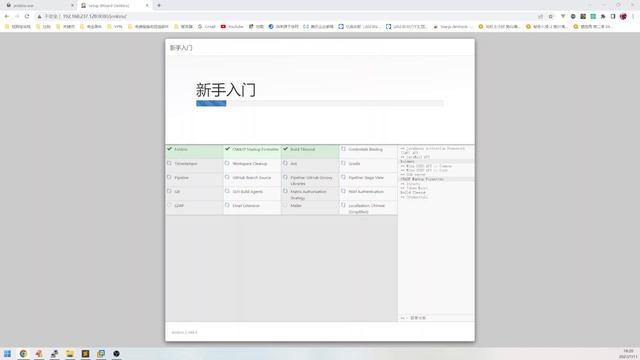Select the Setup Wizard [Jenkins] tab

(x=114, y=5)
